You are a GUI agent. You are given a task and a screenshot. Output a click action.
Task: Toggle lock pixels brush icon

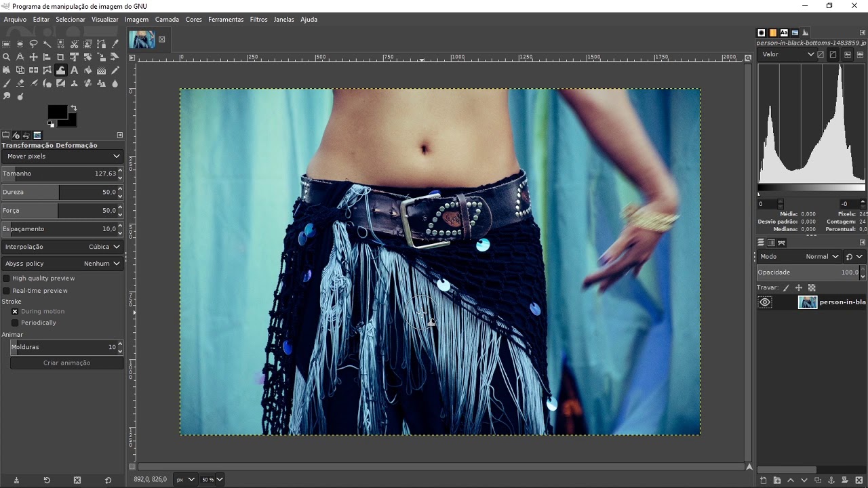(x=786, y=288)
